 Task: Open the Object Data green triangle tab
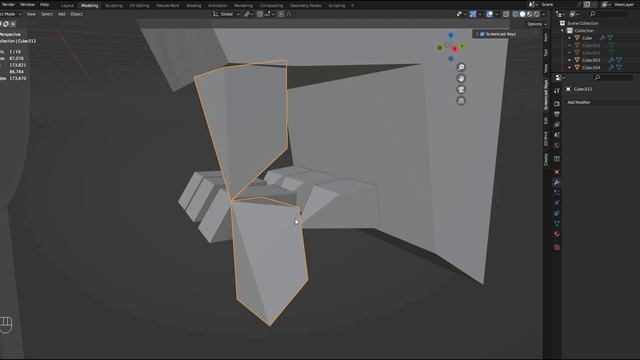(x=557, y=224)
